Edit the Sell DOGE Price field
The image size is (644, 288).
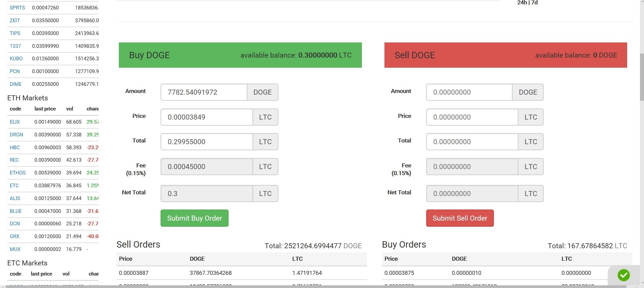click(x=472, y=117)
